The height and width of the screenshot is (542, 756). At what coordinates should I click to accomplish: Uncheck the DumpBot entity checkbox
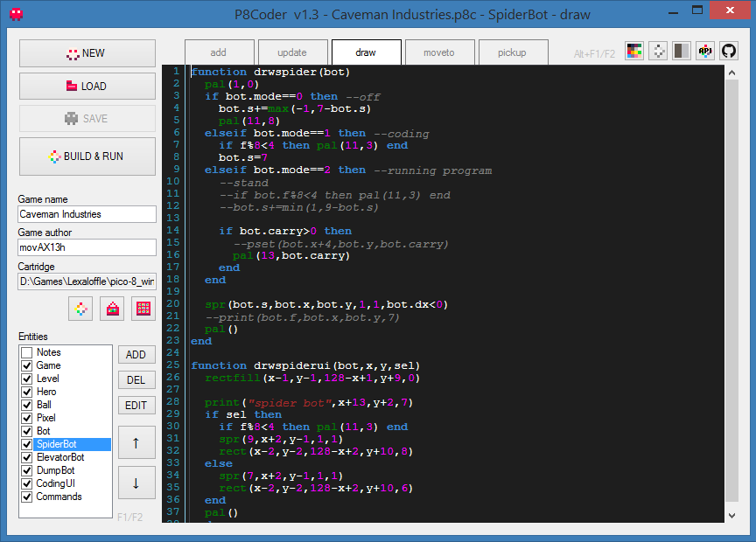(27, 470)
